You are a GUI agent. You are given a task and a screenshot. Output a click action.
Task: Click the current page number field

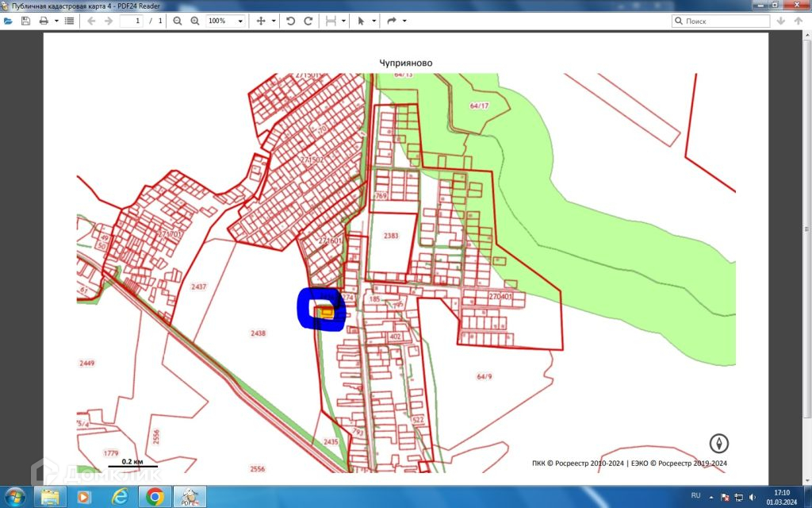132,21
